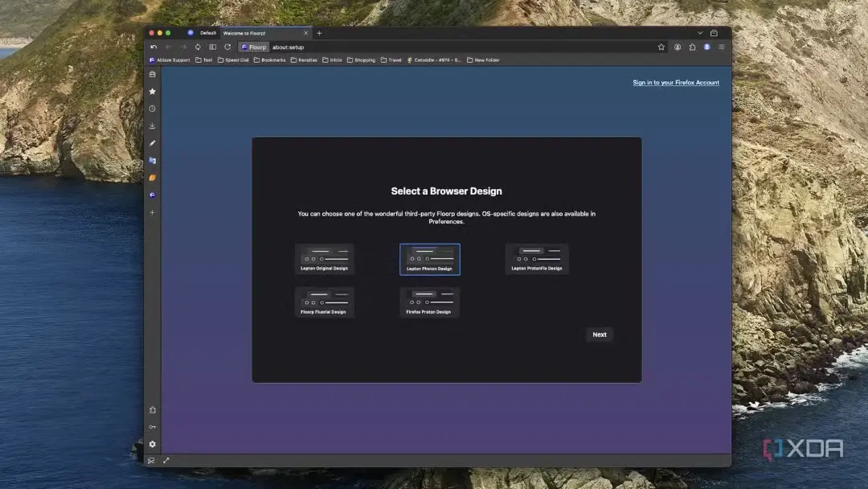
Task: Open the sidebar Notes pencil panel
Action: click(x=152, y=143)
